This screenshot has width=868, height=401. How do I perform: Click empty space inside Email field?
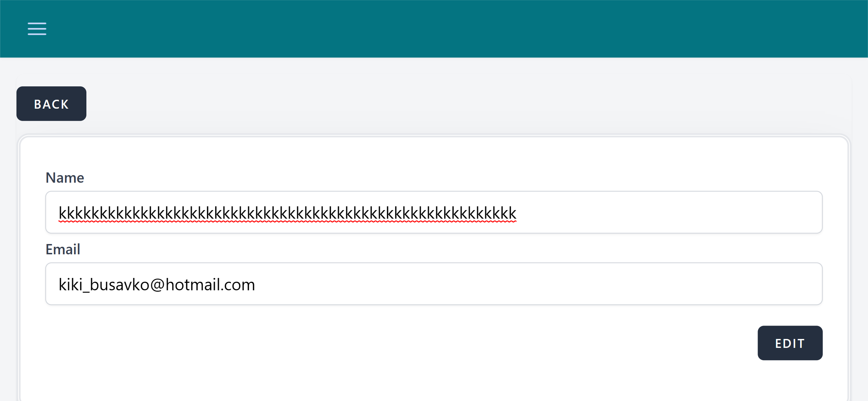(x=538, y=284)
